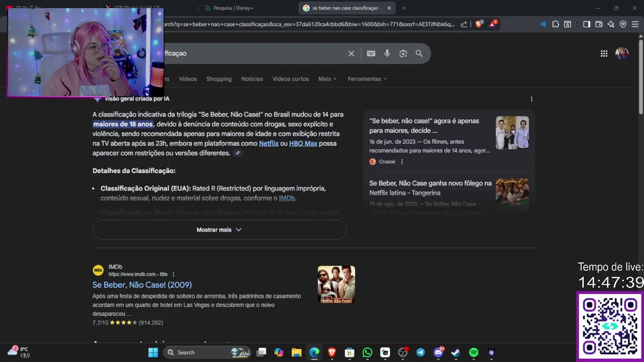
Task: Search by image with Google Lens icon
Action: (403, 53)
